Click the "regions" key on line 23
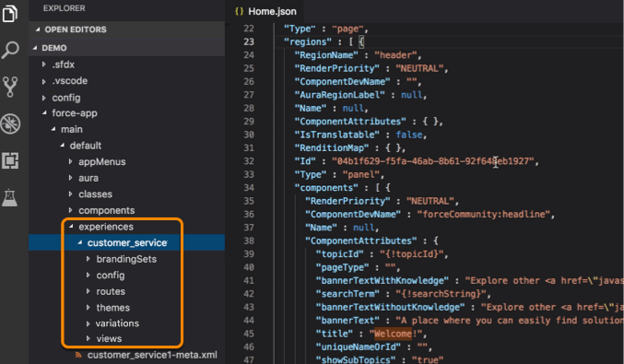The height and width of the screenshot is (364, 624). [308, 41]
